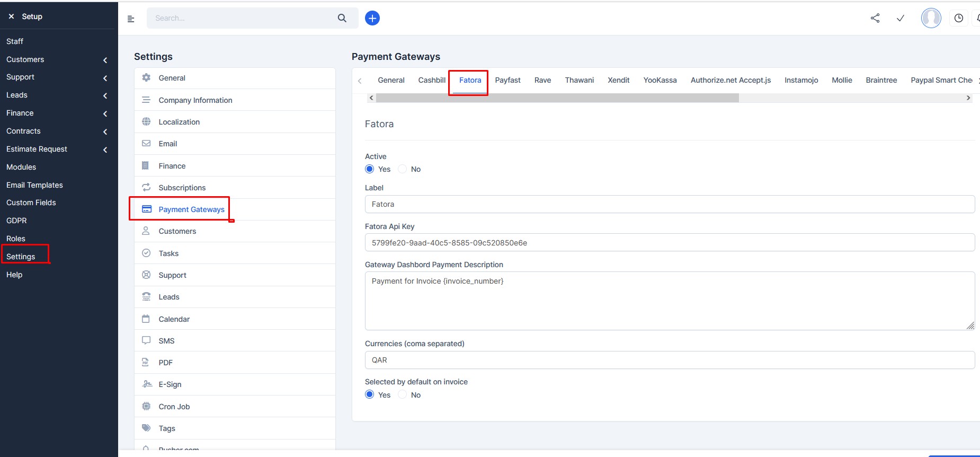Open the todo checkmark icon

(901, 18)
